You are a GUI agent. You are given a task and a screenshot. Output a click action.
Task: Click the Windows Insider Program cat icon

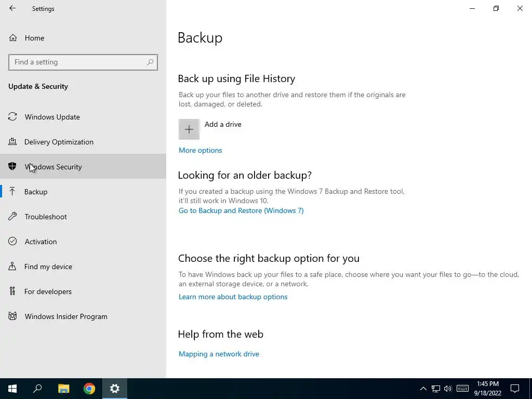(12, 316)
